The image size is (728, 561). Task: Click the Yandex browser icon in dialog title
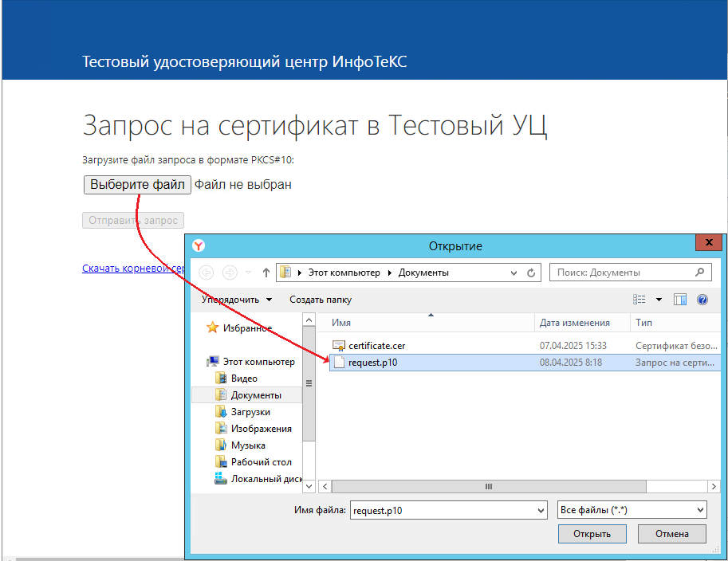point(199,245)
